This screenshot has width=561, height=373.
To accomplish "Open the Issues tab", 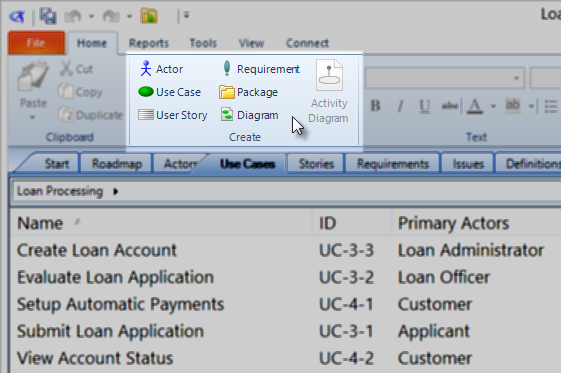I will point(468,163).
